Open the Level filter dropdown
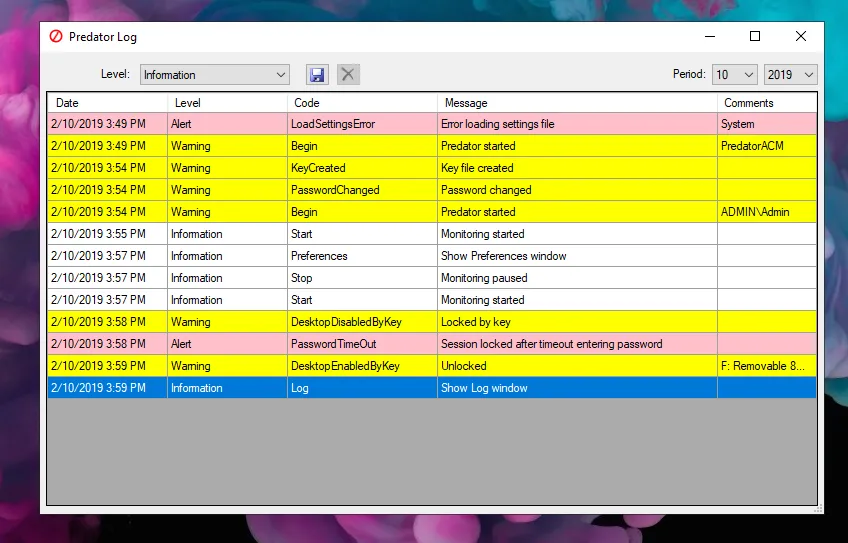Image resolution: width=848 pixels, height=543 pixels. pyautogui.click(x=214, y=75)
